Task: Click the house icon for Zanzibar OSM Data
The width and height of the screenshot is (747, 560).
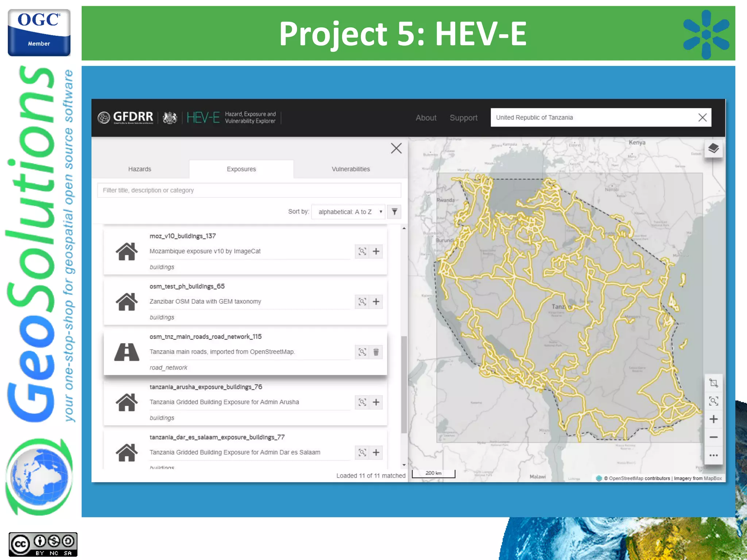Action: coord(127,302)
